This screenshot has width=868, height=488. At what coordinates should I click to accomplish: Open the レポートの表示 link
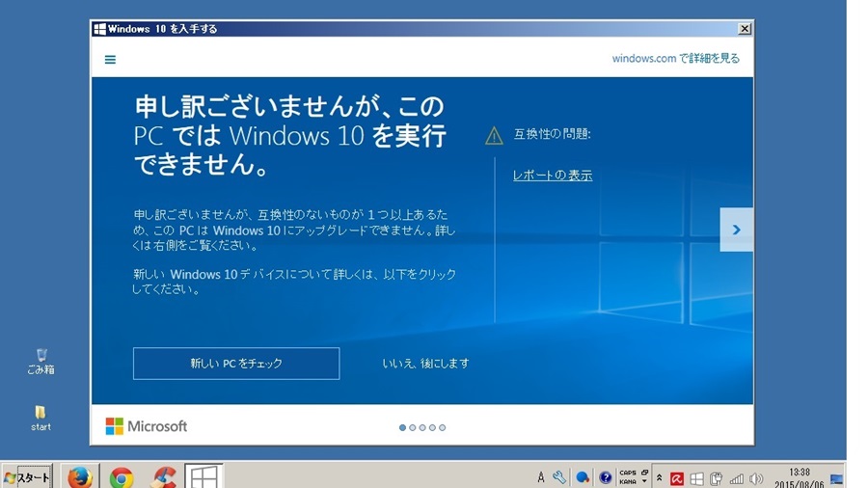click(x=552, y=176)
